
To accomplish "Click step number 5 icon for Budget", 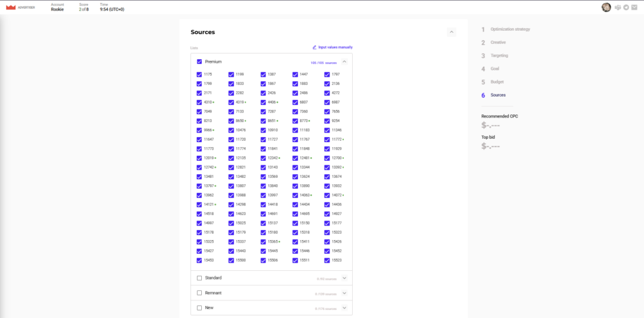I will point(483,82).
